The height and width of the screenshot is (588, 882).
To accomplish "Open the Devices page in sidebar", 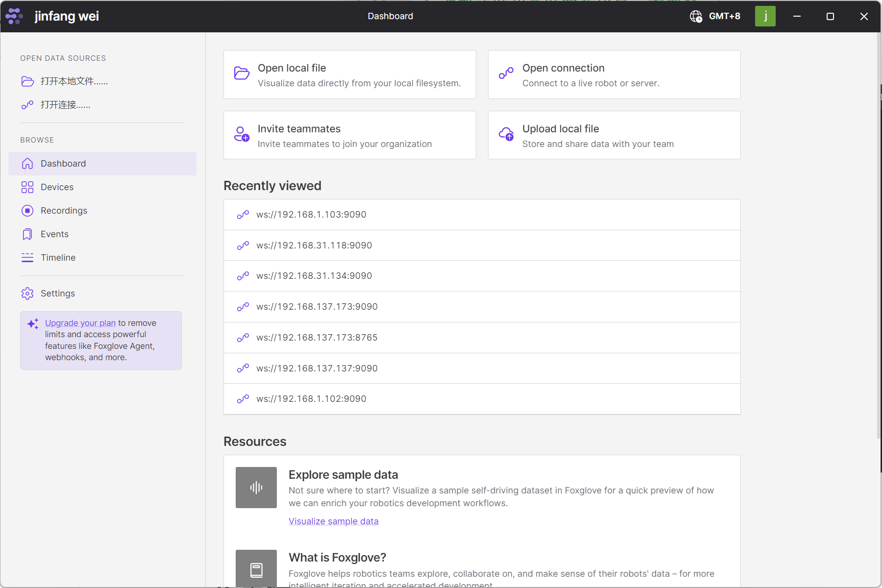I will point(57,187).
